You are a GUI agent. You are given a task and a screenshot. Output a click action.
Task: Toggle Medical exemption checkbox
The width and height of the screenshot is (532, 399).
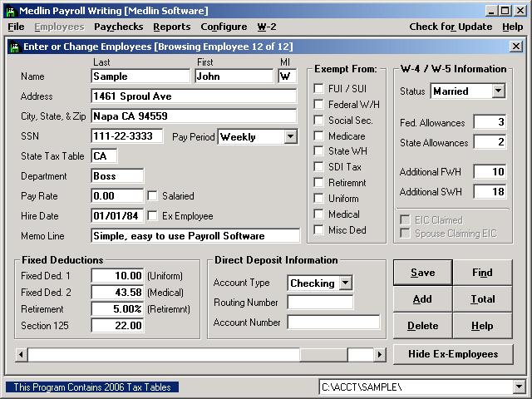pyautogui.click(x=318, y=214)
